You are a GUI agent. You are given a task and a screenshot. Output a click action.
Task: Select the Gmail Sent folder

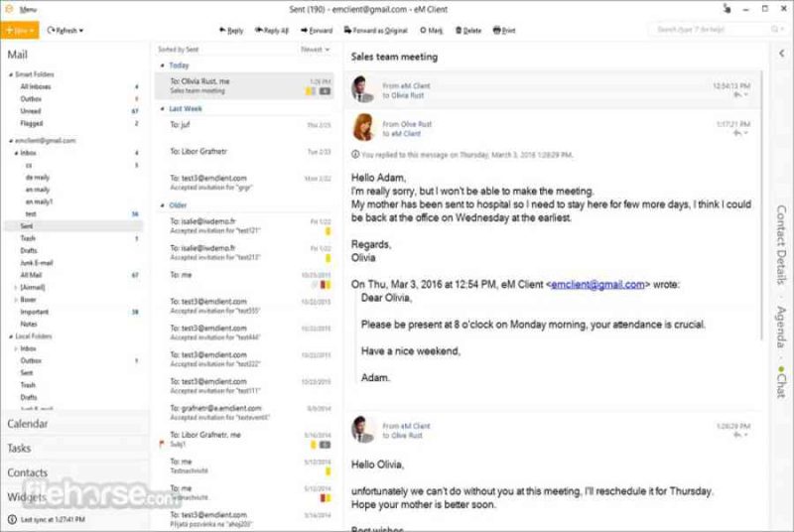(73, 225)
